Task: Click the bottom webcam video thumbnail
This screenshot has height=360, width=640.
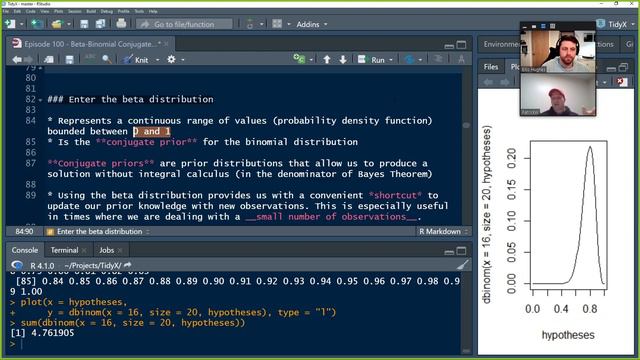Action: 558,95
